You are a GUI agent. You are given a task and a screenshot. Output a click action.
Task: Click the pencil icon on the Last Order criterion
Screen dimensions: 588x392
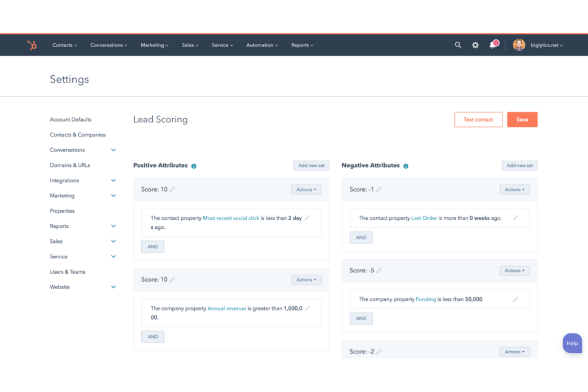coord(515,218)
